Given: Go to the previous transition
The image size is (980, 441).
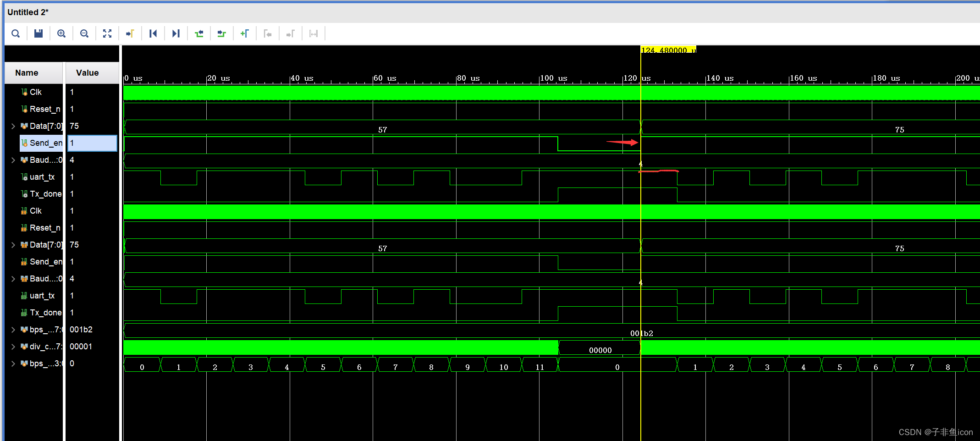Looking at the screenshot, I should 199,33.
